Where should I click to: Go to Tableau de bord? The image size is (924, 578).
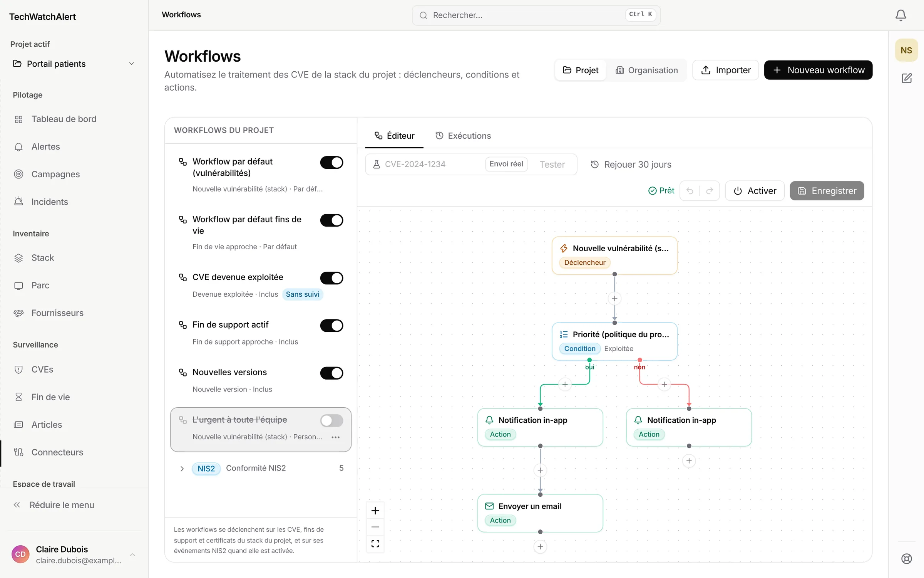[64, 119]
